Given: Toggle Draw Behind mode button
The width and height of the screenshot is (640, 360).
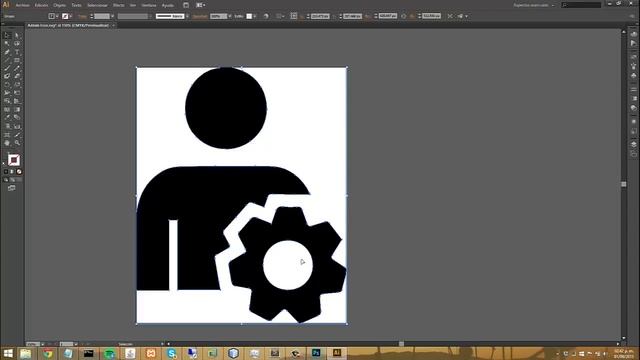Looking at the screenshot, I should point(12,180).
